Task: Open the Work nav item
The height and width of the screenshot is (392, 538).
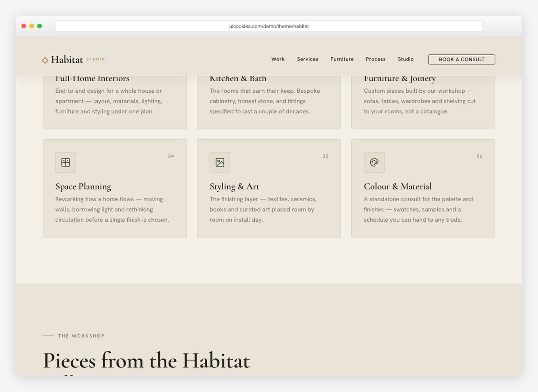Action: (278, 59)
